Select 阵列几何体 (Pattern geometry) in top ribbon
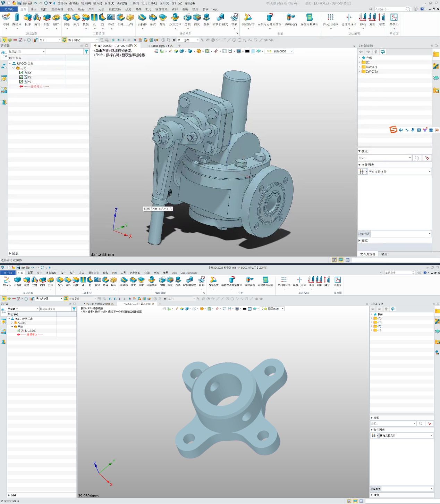 click(x=330, y=19)
